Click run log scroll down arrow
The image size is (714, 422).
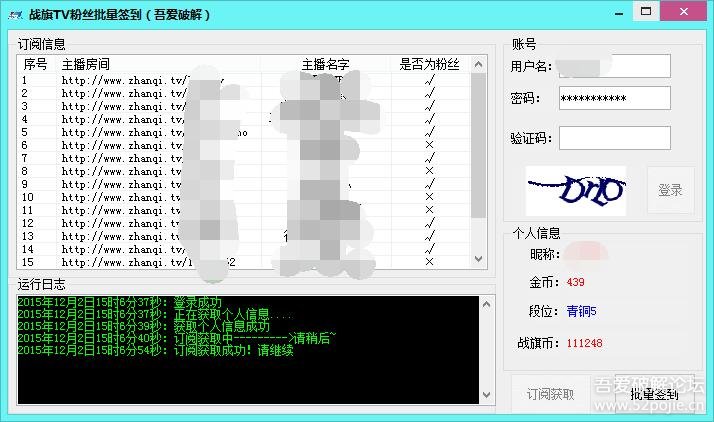[486, 395]
